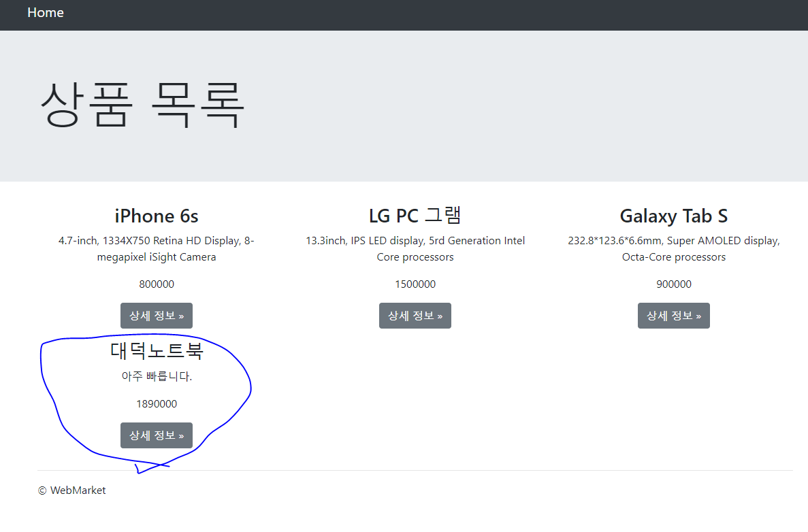Select the iPhone 6s description starting with 4.7-inch
This screenshot has width=808, height=532.
tap(157, 249)
